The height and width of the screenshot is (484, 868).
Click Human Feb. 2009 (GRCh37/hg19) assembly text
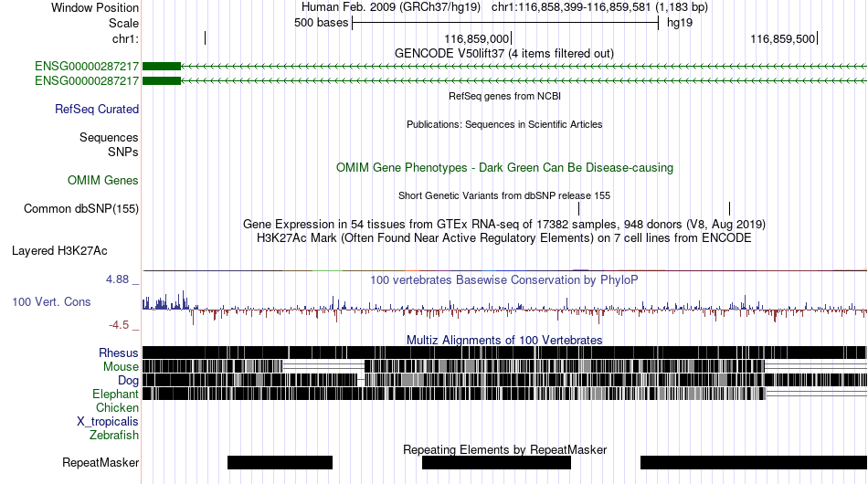click(x=391, y=7)
